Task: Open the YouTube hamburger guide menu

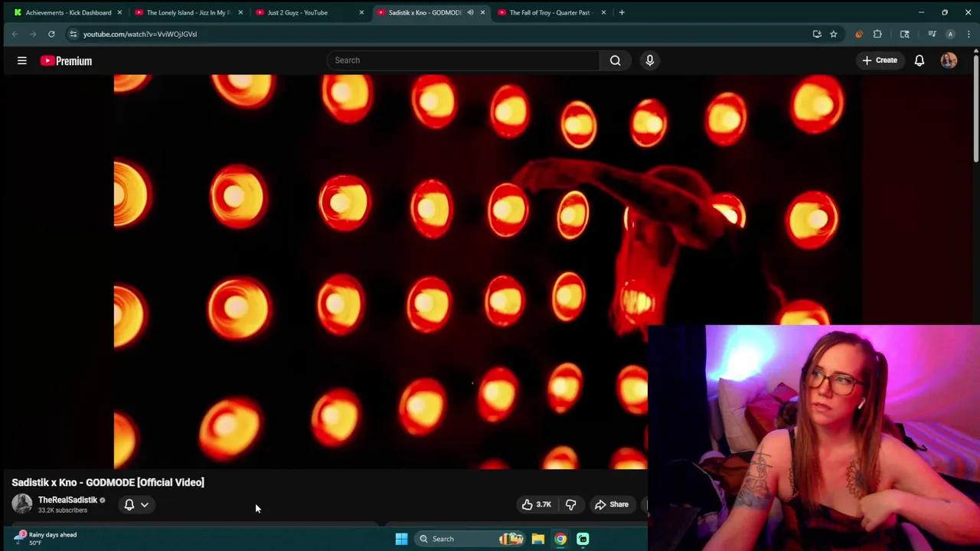Action: click(22, 60)
